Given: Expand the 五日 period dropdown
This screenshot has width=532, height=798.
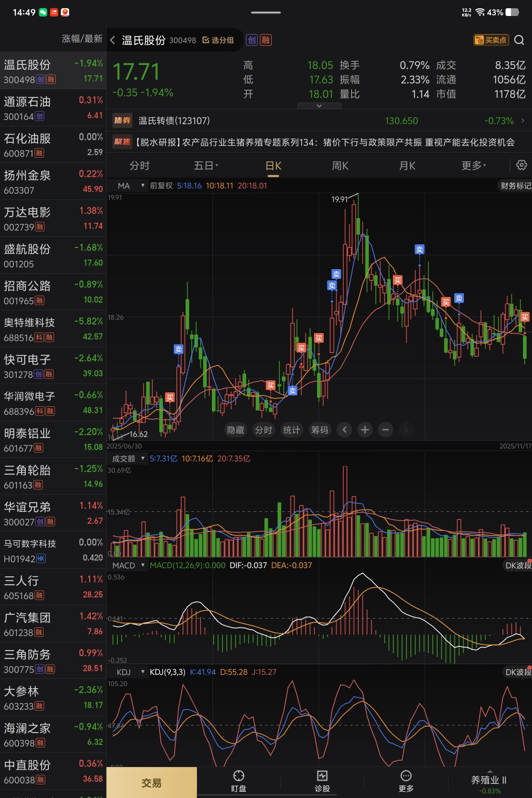Looking at the screenshot, I should [206, 165].
